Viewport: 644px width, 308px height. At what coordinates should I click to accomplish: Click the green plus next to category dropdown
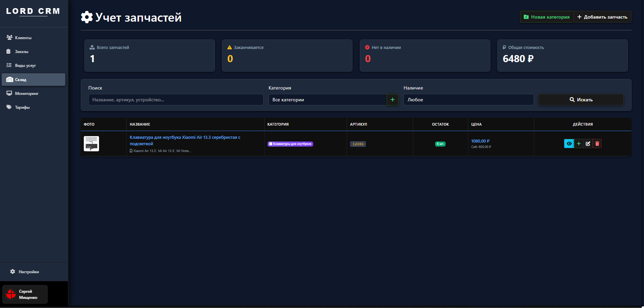(392, 100)
